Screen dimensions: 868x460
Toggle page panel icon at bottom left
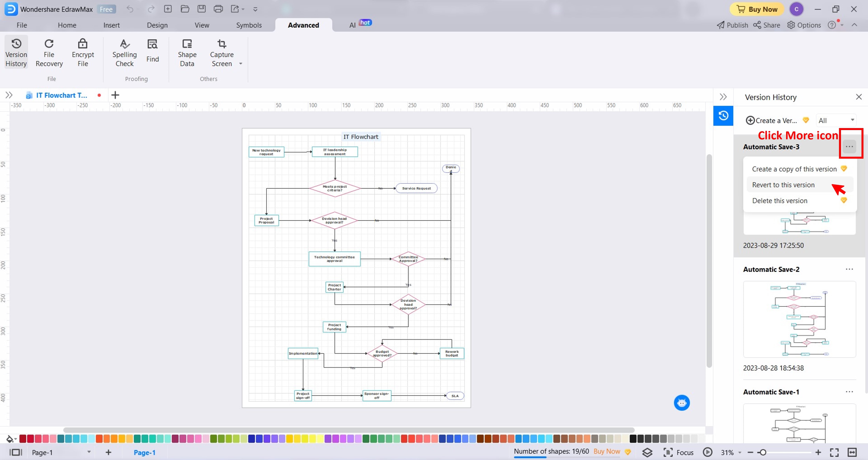[x=16, y=452]
